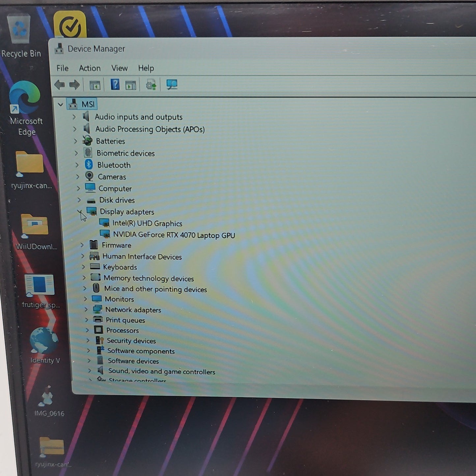Select the Disk drives label

[x=117, y=200]
